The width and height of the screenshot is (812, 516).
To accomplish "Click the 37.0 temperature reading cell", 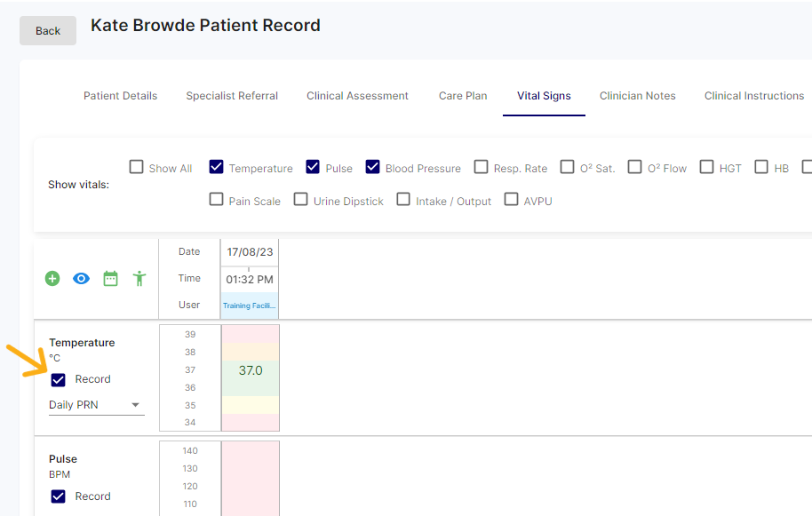I will point(251,370).
